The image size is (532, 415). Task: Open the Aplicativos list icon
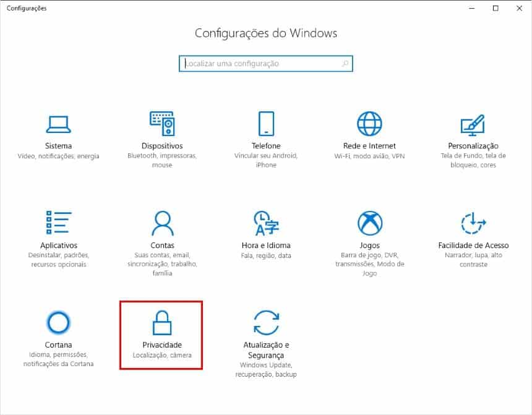pyautogui.click(x=58, y=223)
